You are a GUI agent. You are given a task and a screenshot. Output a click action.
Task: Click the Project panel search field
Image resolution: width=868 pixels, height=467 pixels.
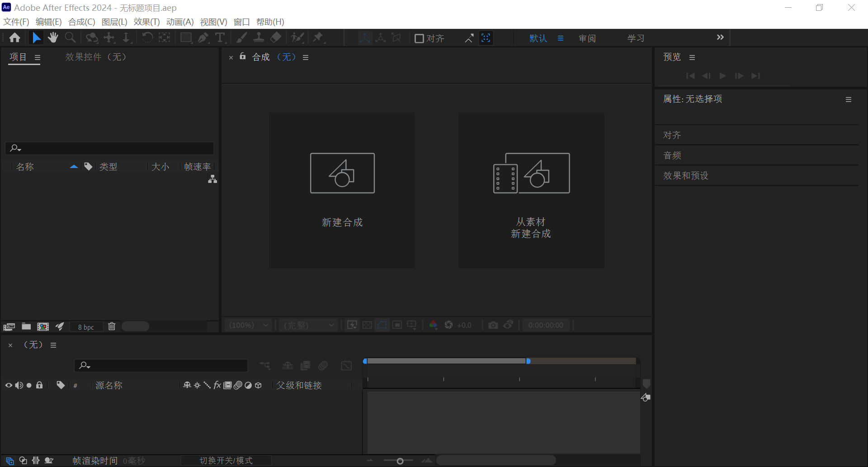(x=109, y=148)
